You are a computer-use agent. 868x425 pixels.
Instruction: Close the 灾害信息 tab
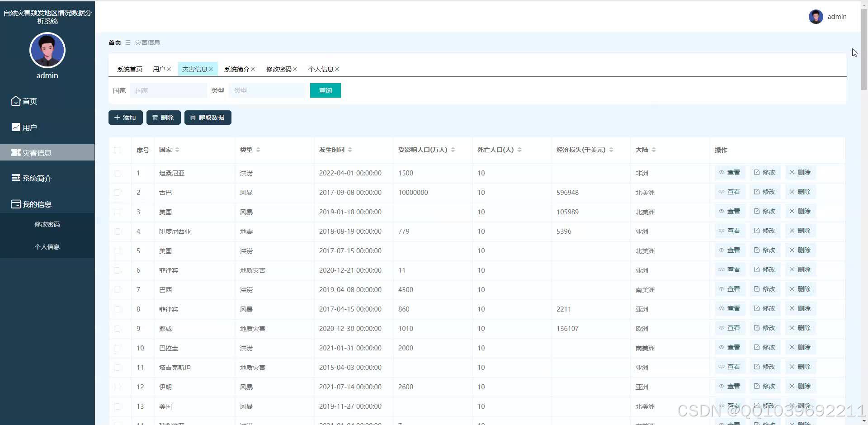point(211,69)
